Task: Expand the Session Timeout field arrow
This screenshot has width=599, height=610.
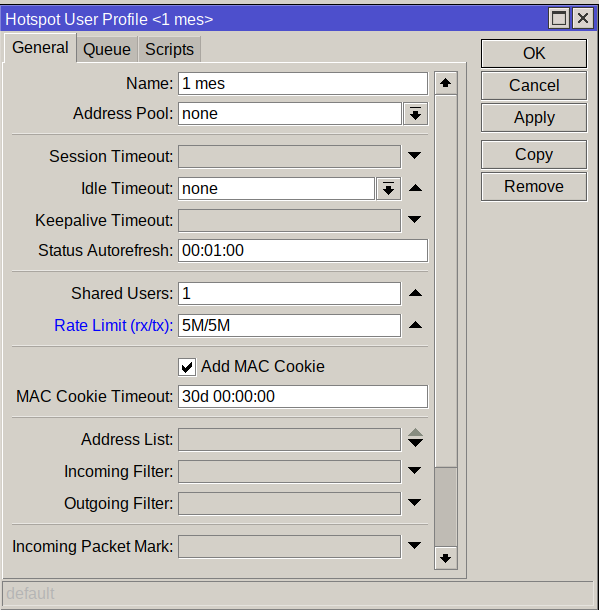Action: (415, 156)
